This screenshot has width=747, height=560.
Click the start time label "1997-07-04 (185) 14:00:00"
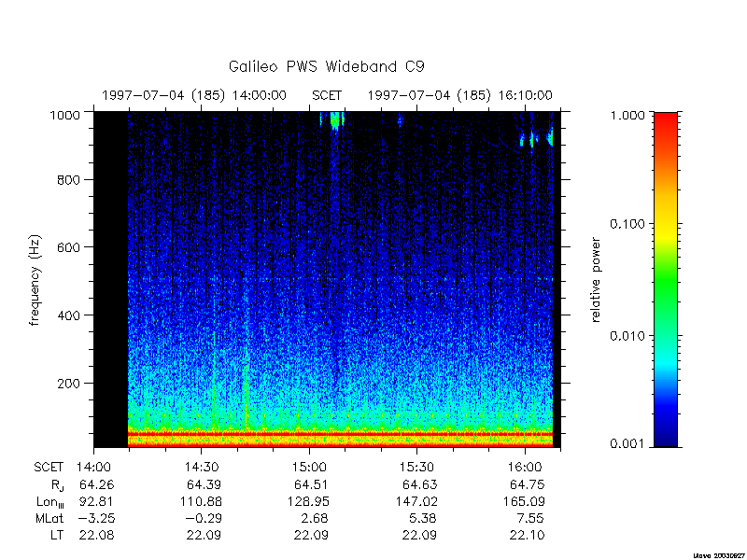point(194,96)
